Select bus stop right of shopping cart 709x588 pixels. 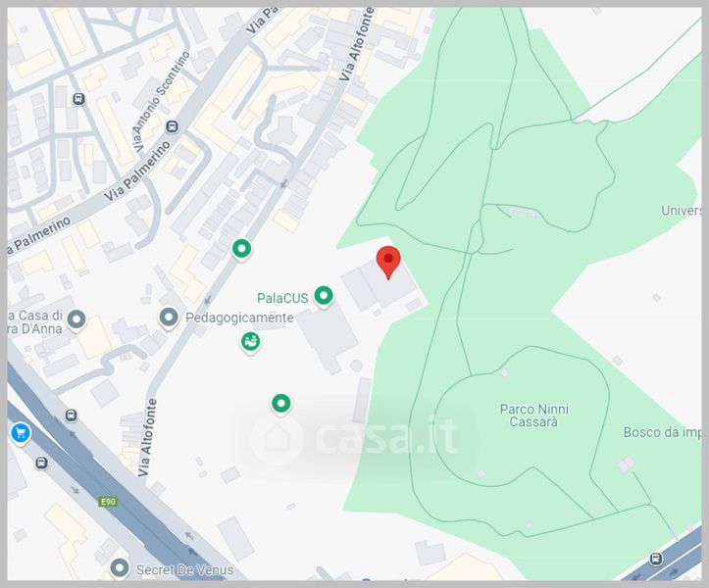click(x=71, y=416)
